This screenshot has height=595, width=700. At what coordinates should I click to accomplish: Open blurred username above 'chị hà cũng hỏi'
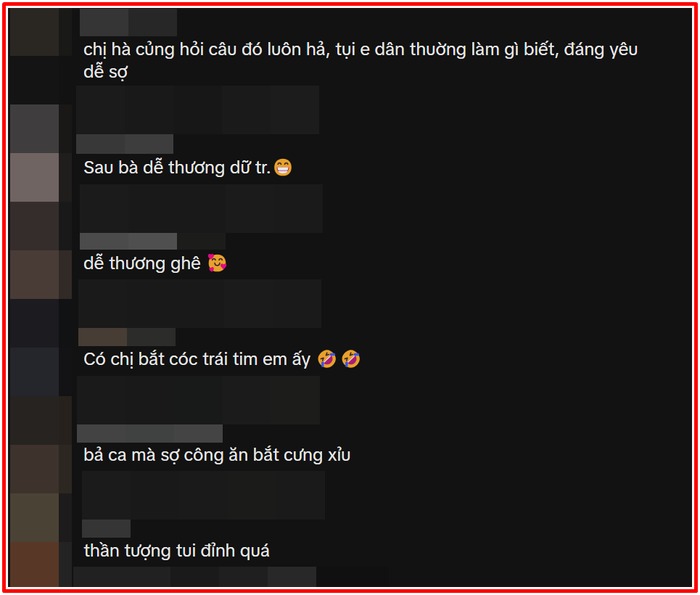click(x=129, y=22)
